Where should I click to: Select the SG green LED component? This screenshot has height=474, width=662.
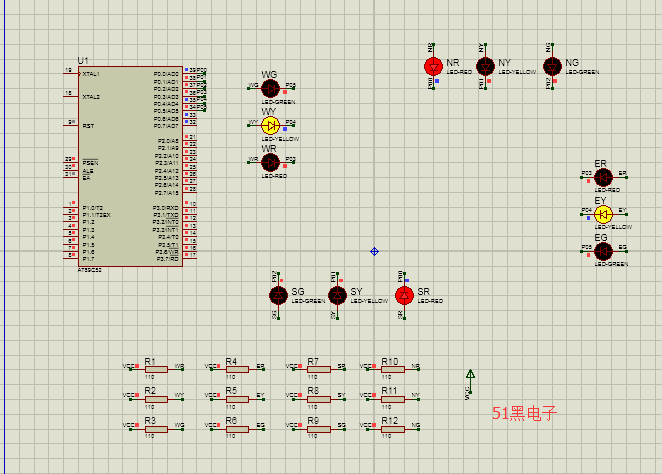point(279,295)
